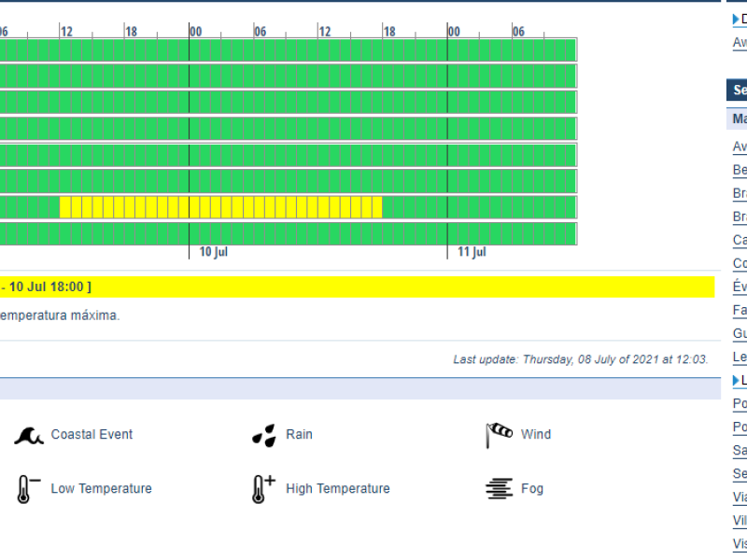Select the 'Coastal Event' legend label
This screenshot has height=560, width=747.
click(x=92, y=434)
